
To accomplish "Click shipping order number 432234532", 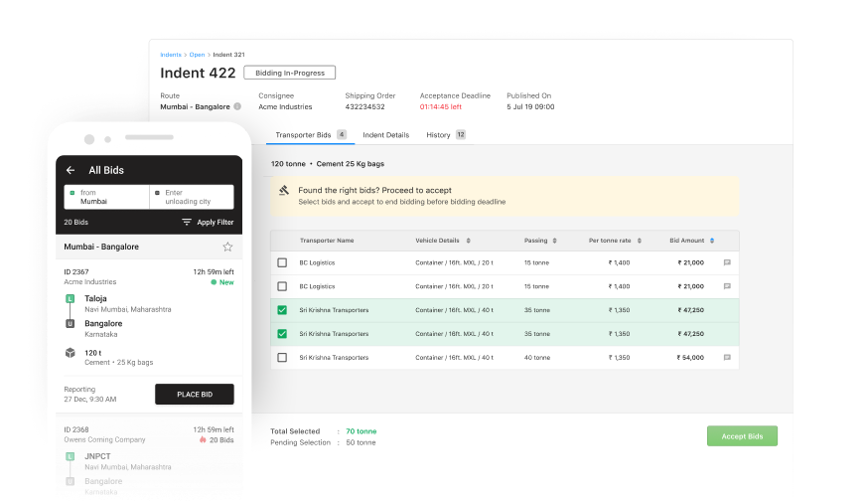I will click(364, 106).
